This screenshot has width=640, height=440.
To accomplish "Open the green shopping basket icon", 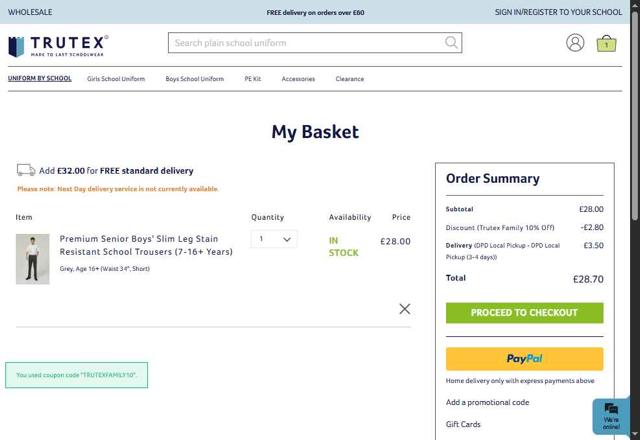I will click(606, 43).
